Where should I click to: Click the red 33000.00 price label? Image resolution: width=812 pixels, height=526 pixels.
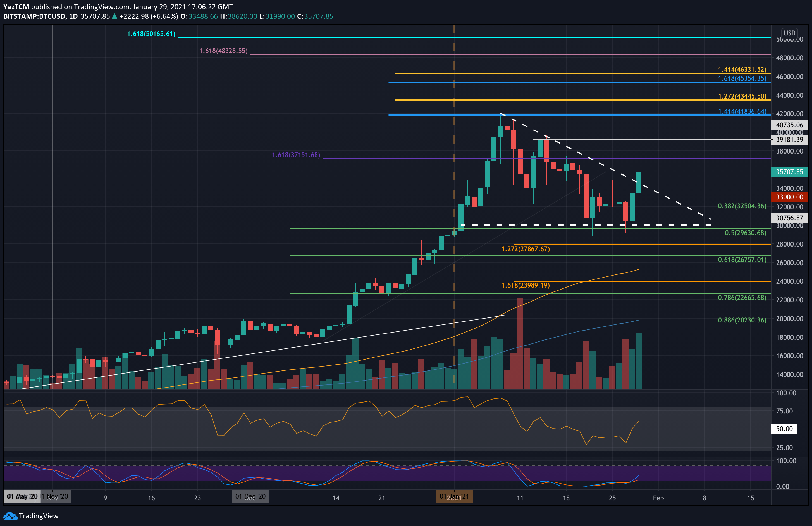789,197
